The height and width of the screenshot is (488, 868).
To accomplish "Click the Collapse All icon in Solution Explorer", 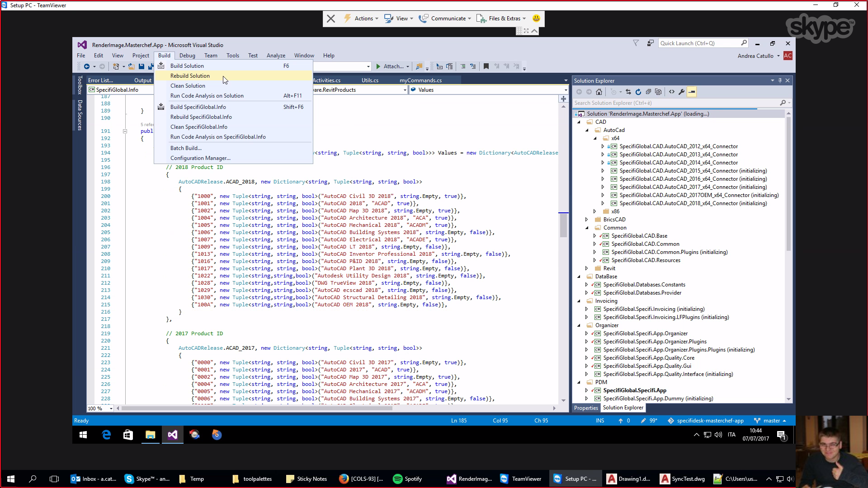I will pyautogui.click(x=648, y=92).
